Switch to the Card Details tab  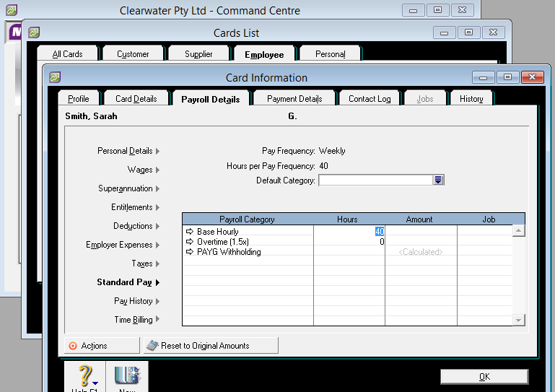[136, 99]
